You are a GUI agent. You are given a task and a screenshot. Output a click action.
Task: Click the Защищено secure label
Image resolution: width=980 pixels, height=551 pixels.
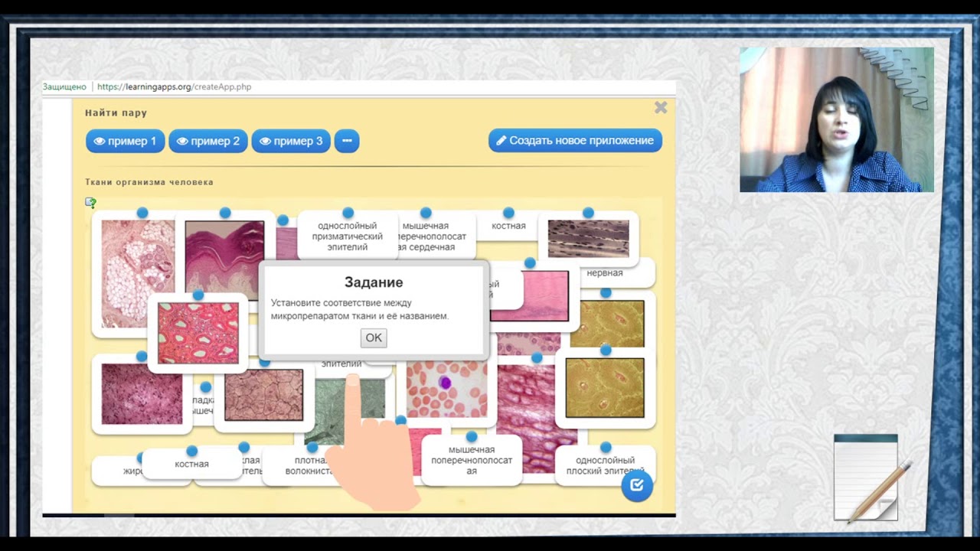(64, 86)
